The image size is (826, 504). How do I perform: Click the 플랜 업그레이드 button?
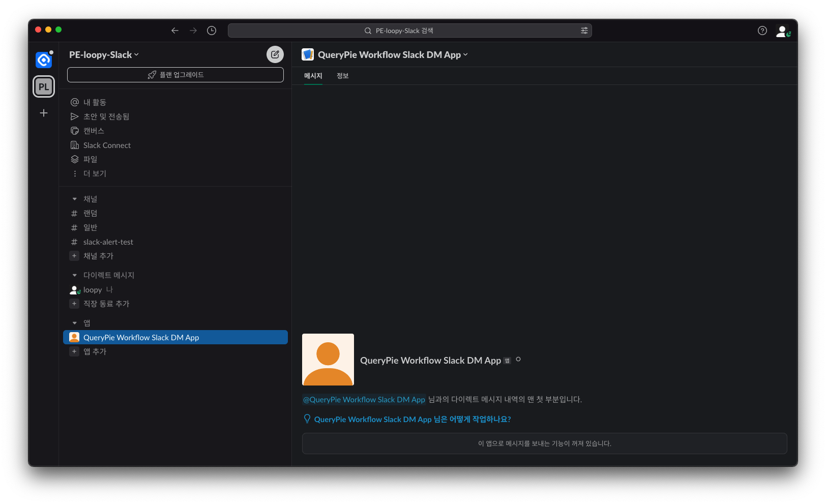[x=175, y=75]
